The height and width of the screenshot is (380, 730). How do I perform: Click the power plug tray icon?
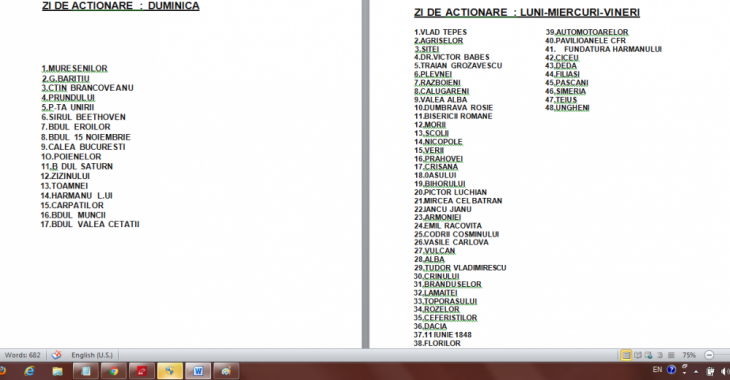click(710, 371)
